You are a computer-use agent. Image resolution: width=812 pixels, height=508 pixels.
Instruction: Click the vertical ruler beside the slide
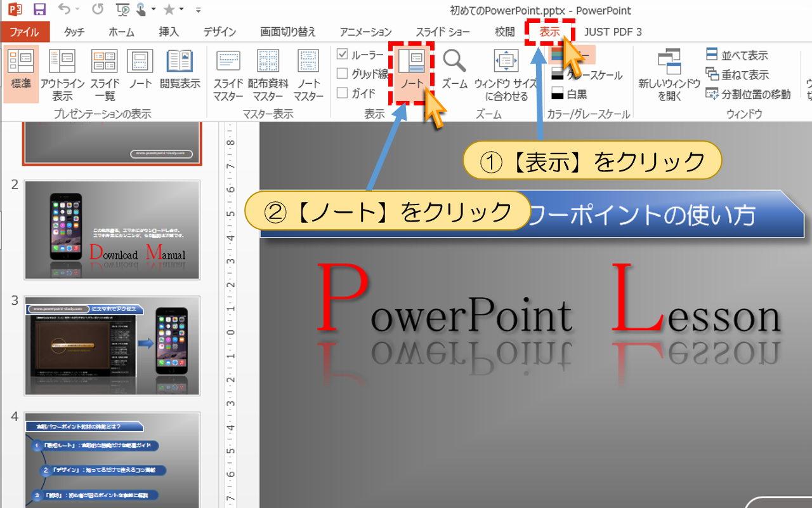(231, 314)
